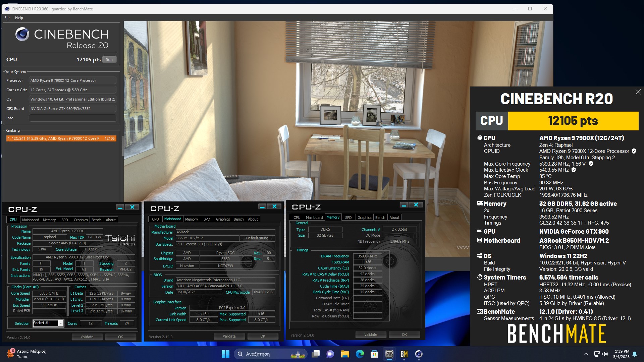Screen dimensions: 644x362
Task: Open Bench tab in left CPU-Z window
Action: (x=96, y=220)
